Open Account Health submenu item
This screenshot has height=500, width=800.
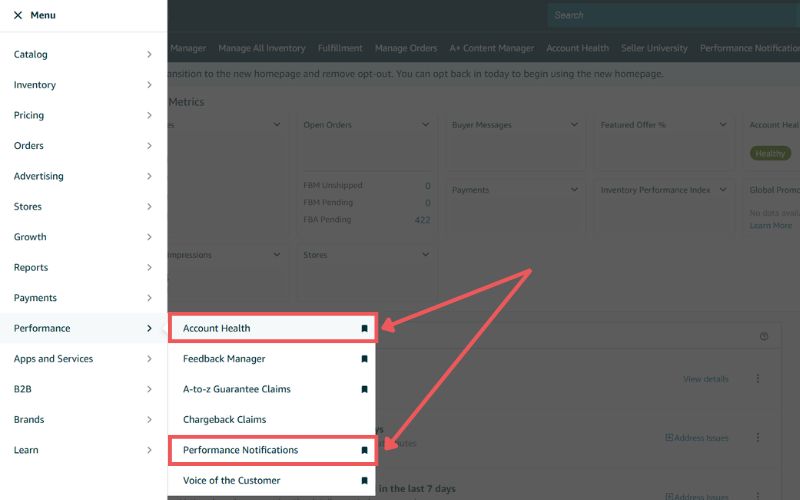click(272, 329)
